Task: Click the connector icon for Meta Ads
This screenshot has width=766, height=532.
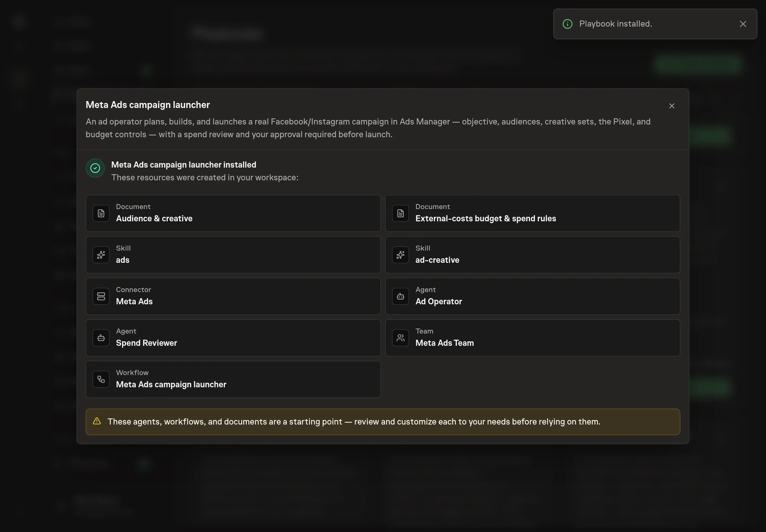Action: point(101,296)
